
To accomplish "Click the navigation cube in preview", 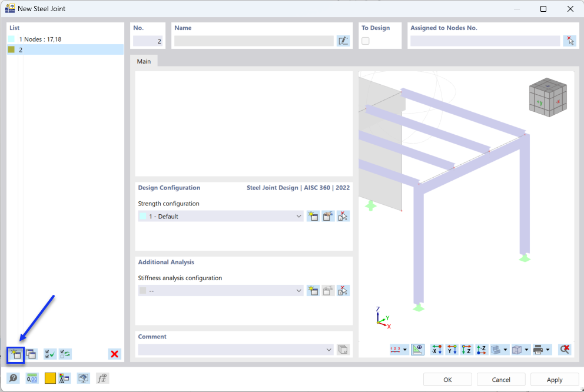I will (548, 97).
